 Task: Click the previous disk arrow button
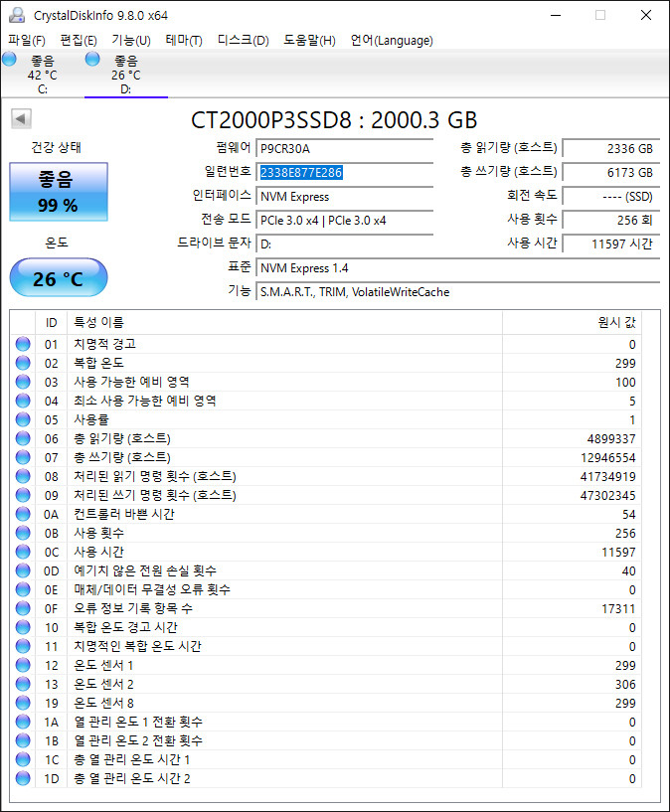click(21, 118)
